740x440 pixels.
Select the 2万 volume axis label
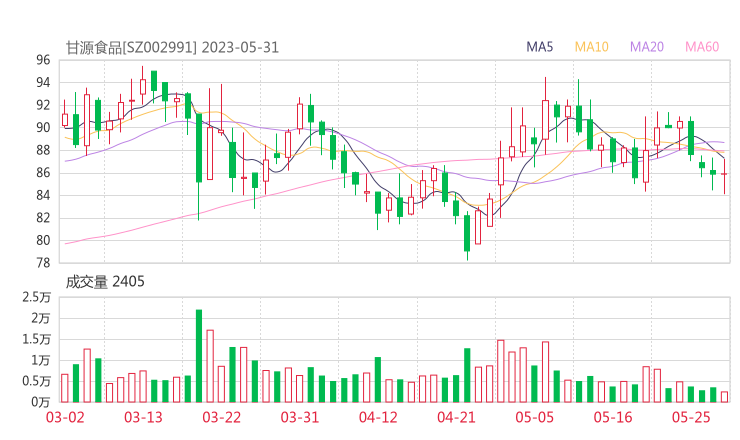[41, 318]
